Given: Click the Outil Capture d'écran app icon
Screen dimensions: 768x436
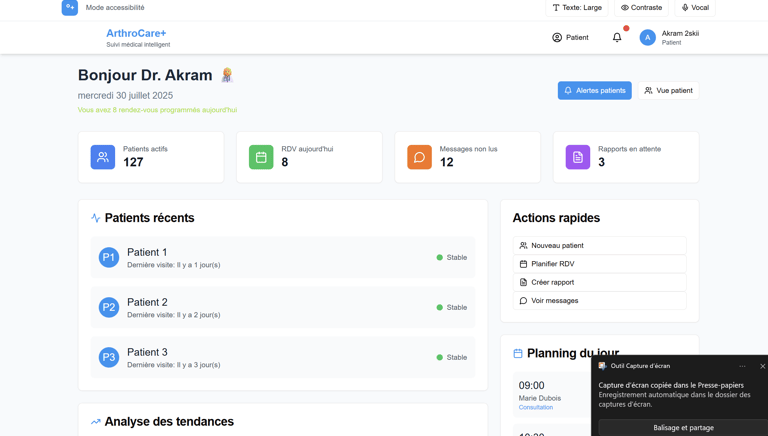Looking at the screenshot, I should (x=602, y=366).
